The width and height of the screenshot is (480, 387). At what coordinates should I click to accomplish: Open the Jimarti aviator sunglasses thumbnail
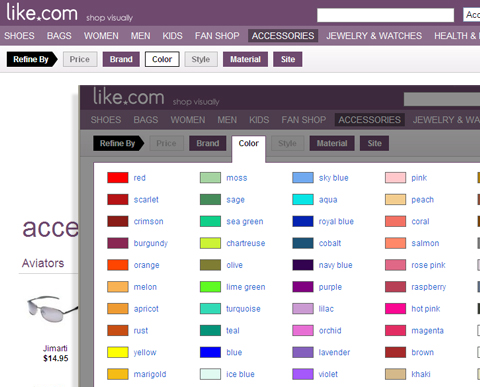tap(52, 309)
